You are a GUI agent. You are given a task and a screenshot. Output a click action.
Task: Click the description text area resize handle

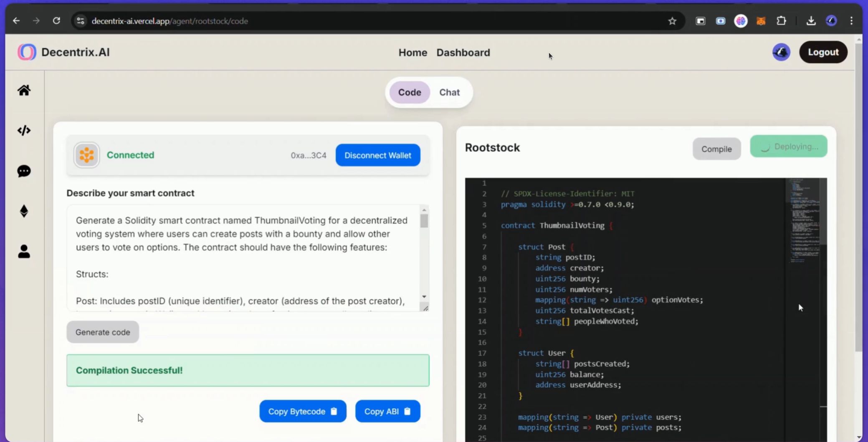425,308
